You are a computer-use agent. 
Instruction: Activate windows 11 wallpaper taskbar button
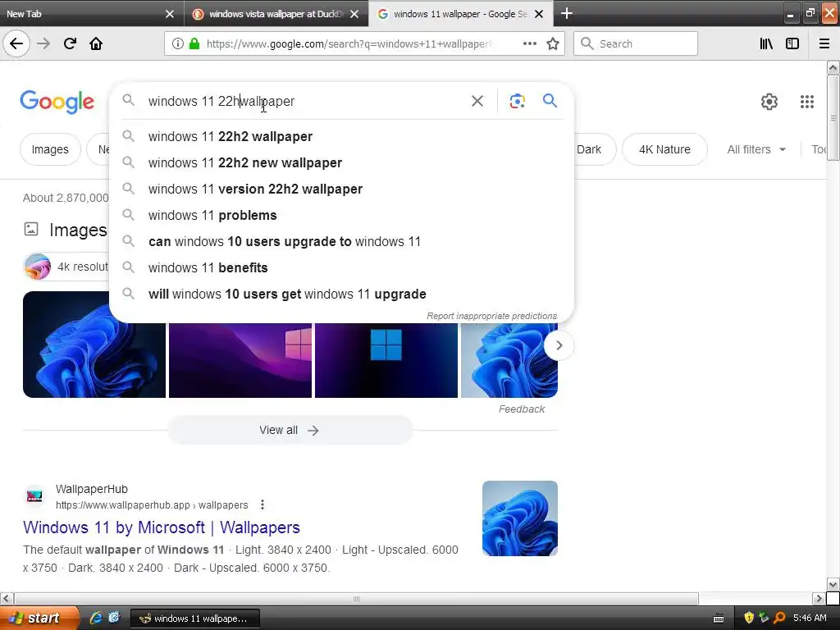click(x=195, y=619)
